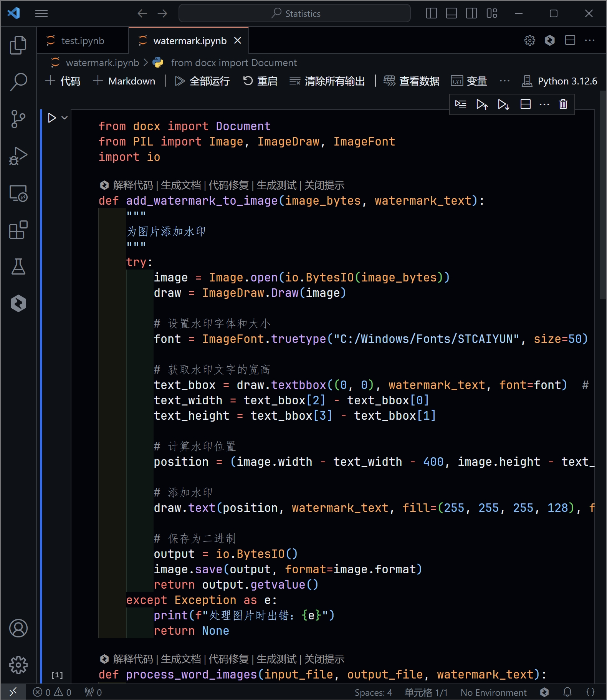The image size is (607, 700).
Task: Split the editor with the split icon
Action: (x=570, y=40)
